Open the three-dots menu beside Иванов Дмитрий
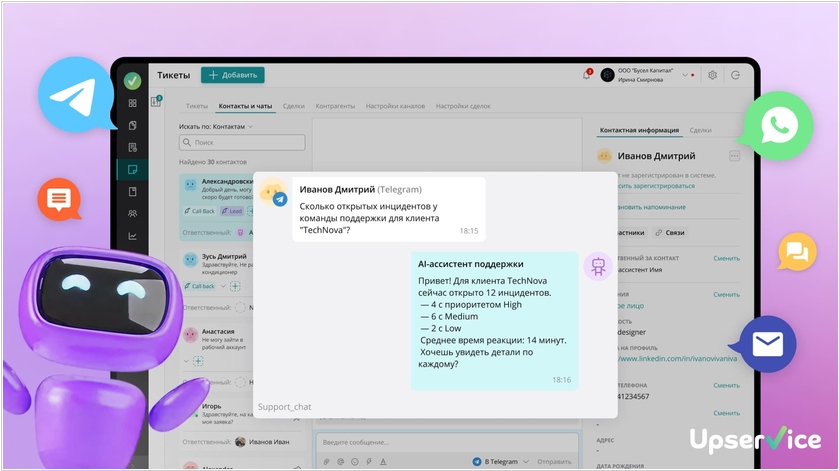Viewport: 840px width, 471px height. 734,156
